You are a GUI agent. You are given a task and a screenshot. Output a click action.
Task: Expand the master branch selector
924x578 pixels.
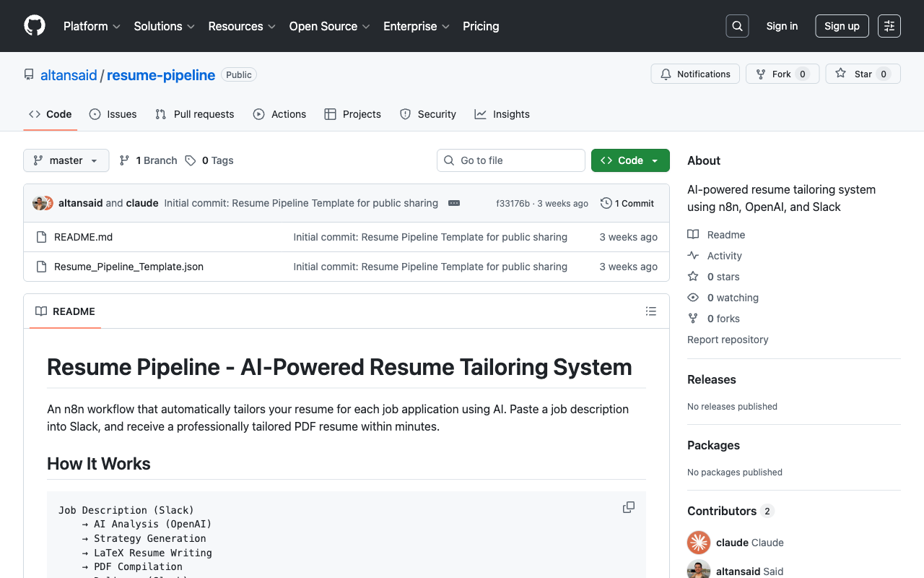tap(66, 160)
